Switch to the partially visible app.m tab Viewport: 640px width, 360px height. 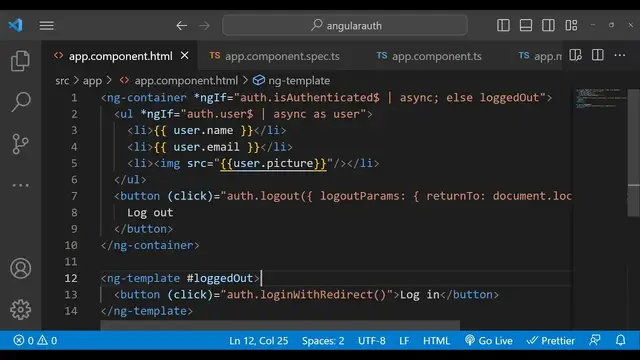click(540, 56)
